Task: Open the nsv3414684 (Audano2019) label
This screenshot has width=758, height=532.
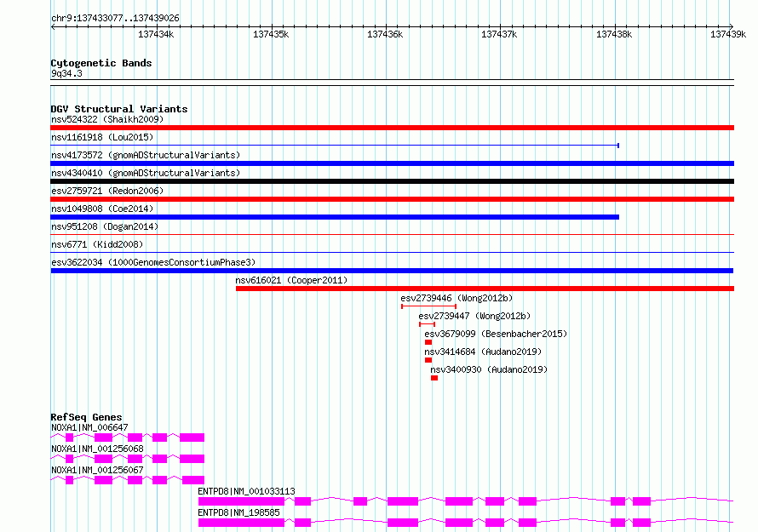Action: tap(483, 352)
